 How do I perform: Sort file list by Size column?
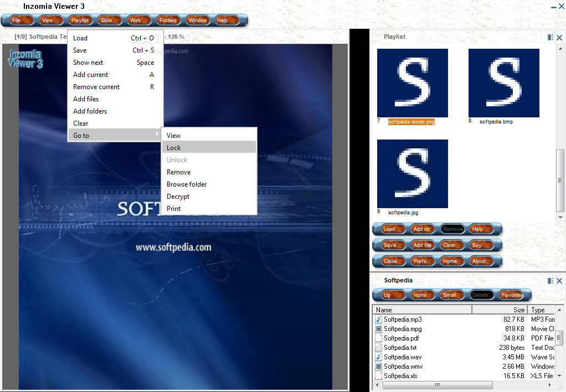500,310
